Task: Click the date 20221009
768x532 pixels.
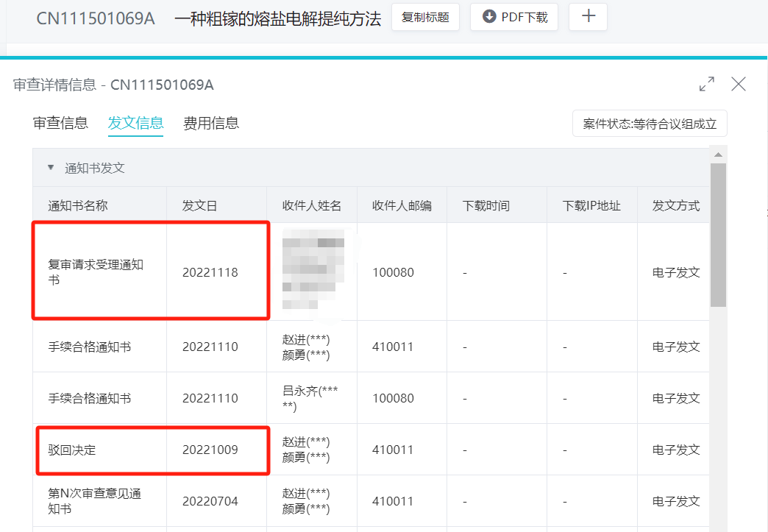Action: point(210,450)
